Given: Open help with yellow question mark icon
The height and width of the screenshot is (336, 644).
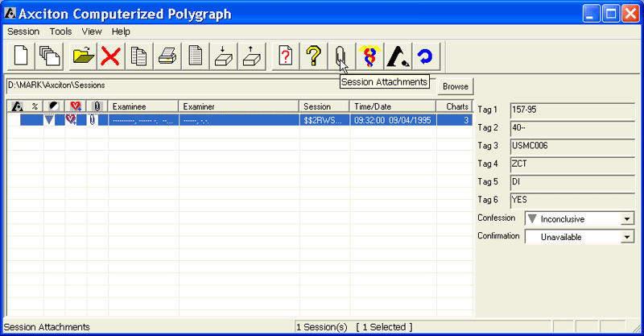Looking at the screenshot, I should [x=314, y=56].
